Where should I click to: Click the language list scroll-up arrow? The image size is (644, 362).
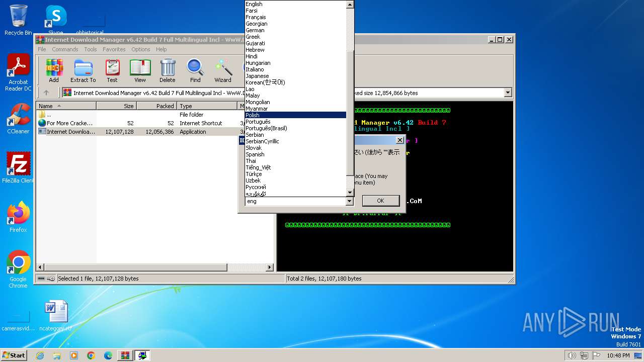(350, 4)
